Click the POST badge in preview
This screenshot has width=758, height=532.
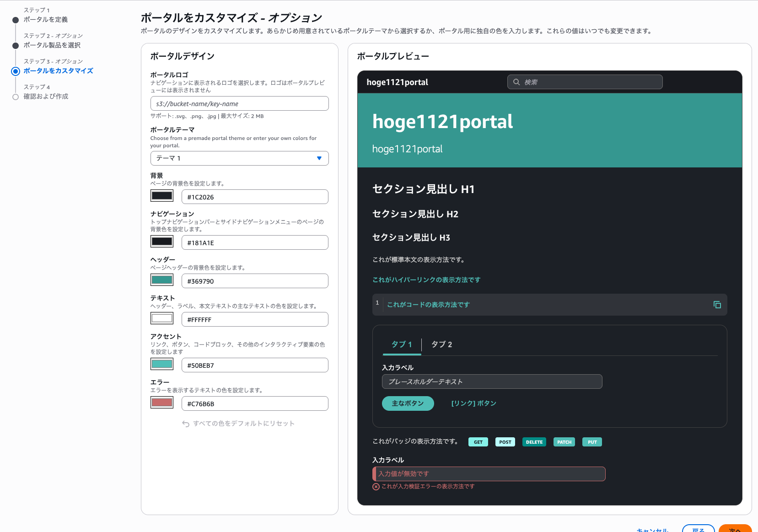click(x=505, y=442)
